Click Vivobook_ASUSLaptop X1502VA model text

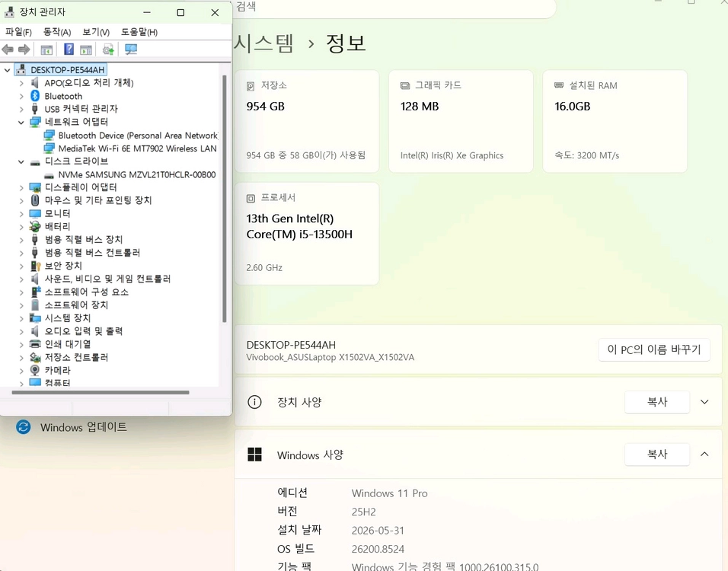click(x=330, y=358)
